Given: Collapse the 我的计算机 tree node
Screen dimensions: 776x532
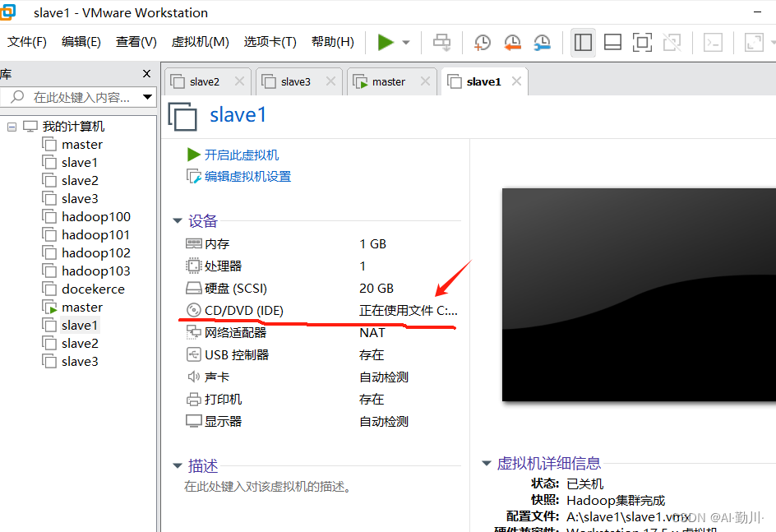Looking at the screenshot, I should [x=12, y=127].
